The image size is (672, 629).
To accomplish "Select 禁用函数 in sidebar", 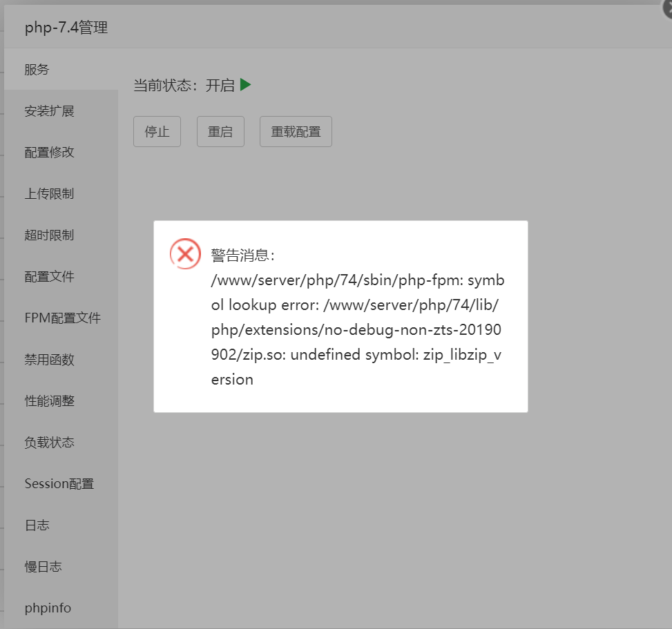I will pos(61,360).
